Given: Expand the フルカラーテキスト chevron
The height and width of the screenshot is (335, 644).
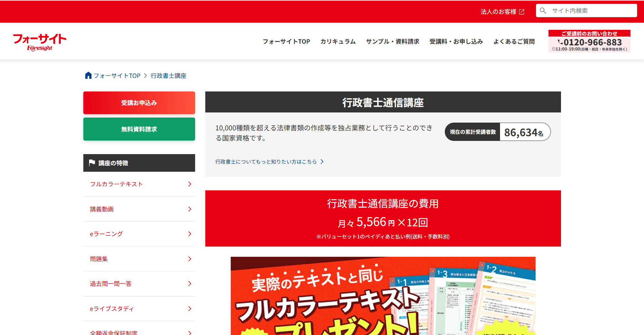Looking at the screenshot, I should (190, 184).
